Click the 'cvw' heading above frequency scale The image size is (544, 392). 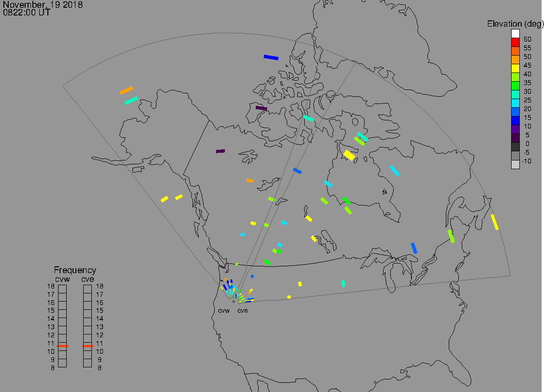[62, 279]
